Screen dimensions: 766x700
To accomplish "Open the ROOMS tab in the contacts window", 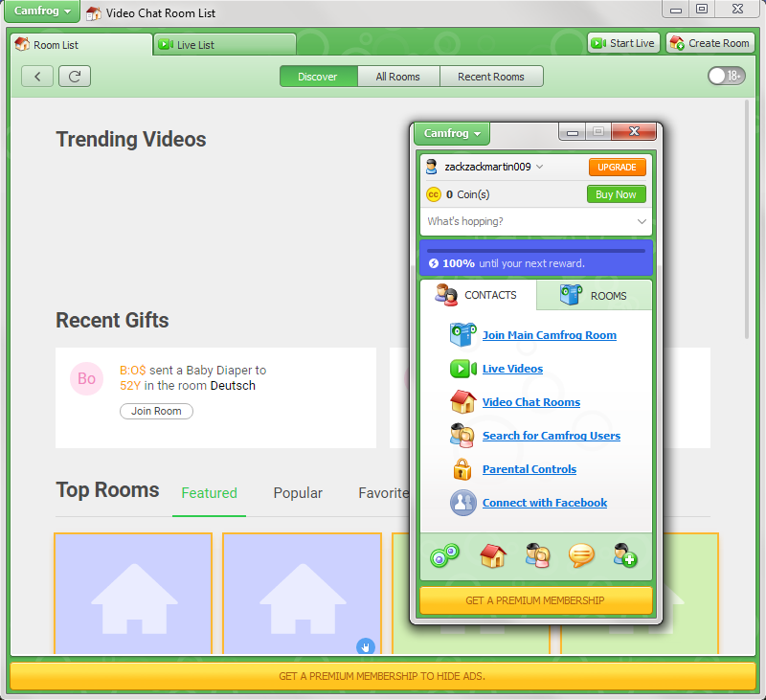I will coord(594,295).
